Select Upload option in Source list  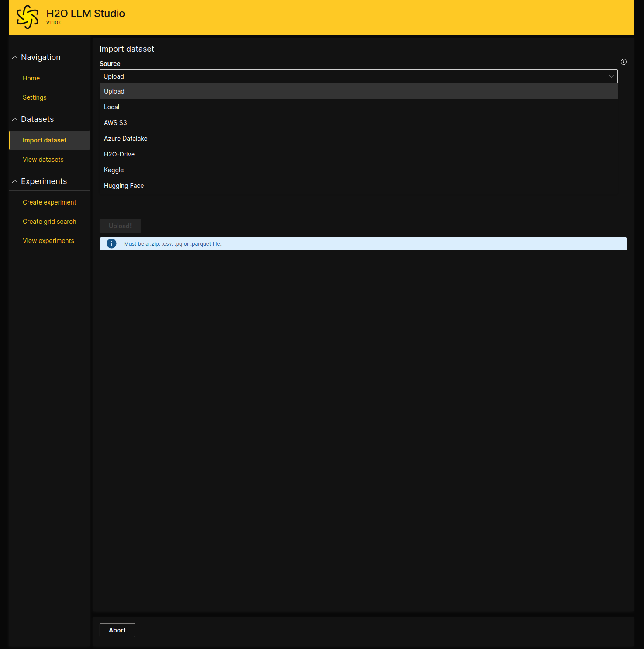tap(358, 91)
